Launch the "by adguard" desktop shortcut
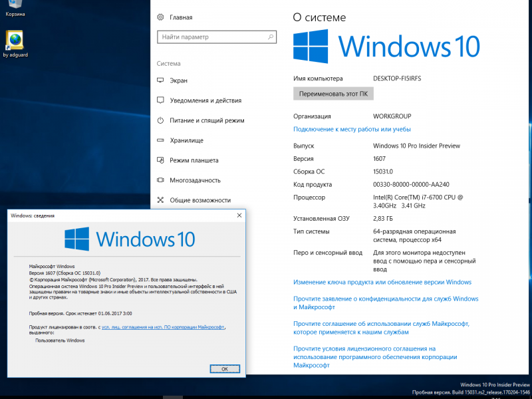 pos(15,44)
